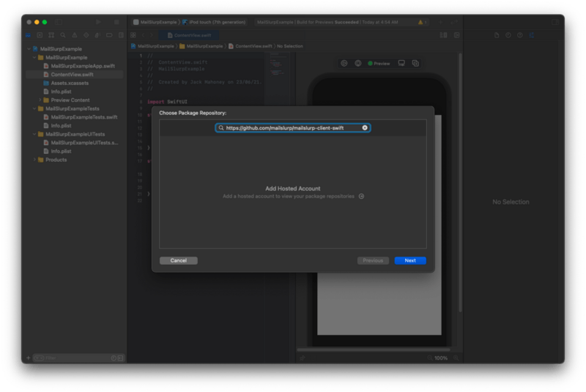Go forward in the editor history

pyautogui.click(x=152, y=35)
